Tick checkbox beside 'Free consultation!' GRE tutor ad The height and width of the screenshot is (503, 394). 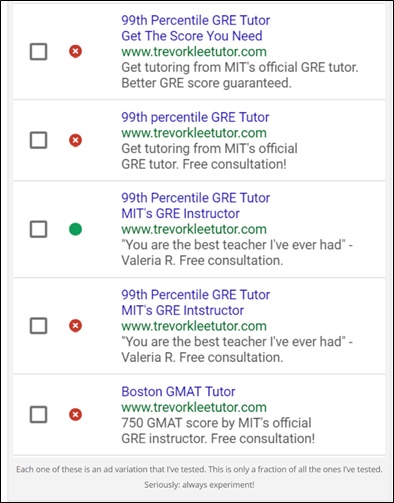(38, 140)
